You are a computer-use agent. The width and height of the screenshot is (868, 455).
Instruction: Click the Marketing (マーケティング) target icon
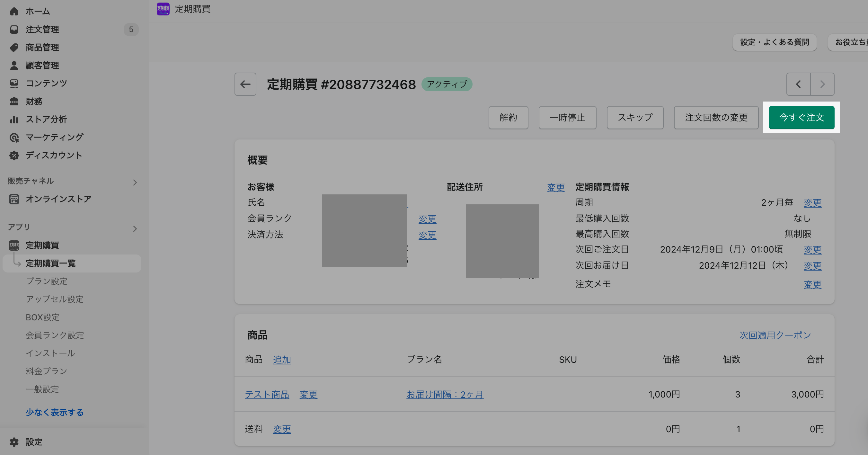click(x=14, y=138)
